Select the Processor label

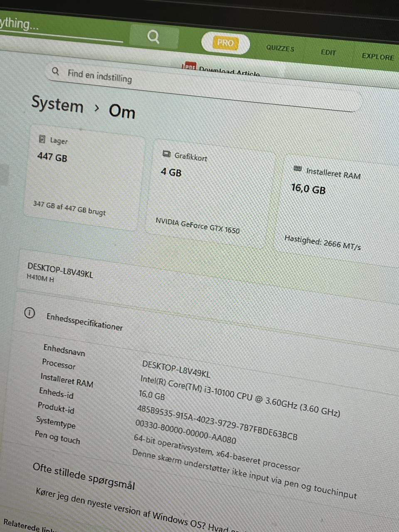pos(59,364)
